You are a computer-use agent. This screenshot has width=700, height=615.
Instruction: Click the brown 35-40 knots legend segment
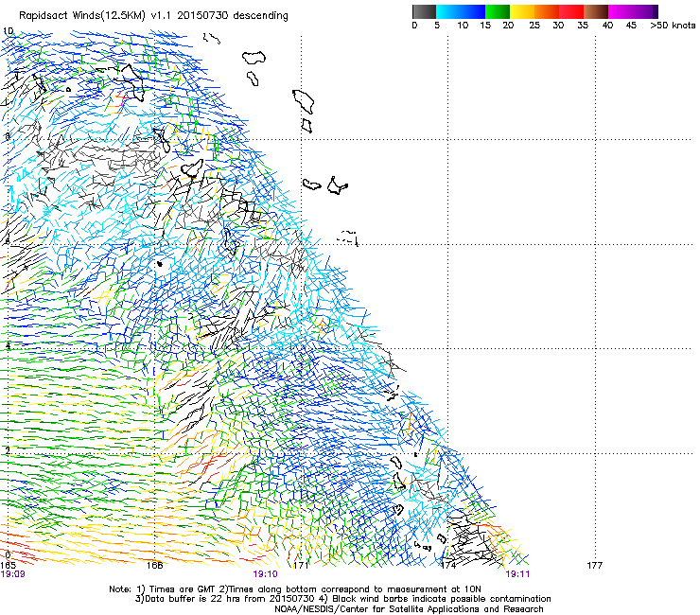[x=596, y=11]
